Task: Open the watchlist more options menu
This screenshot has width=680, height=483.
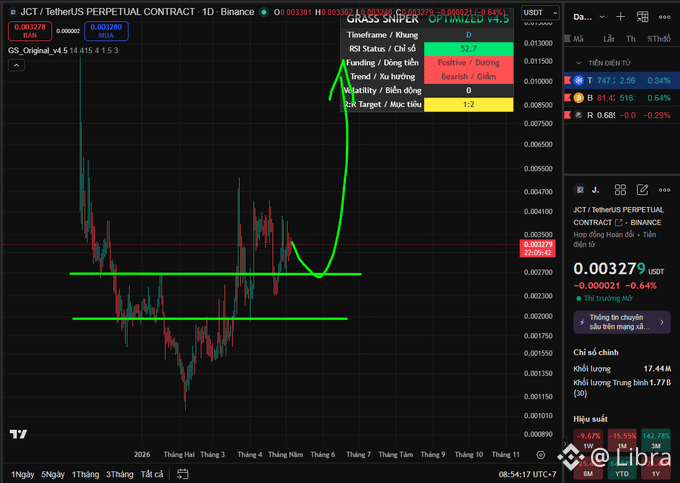Action: point(664,17)
